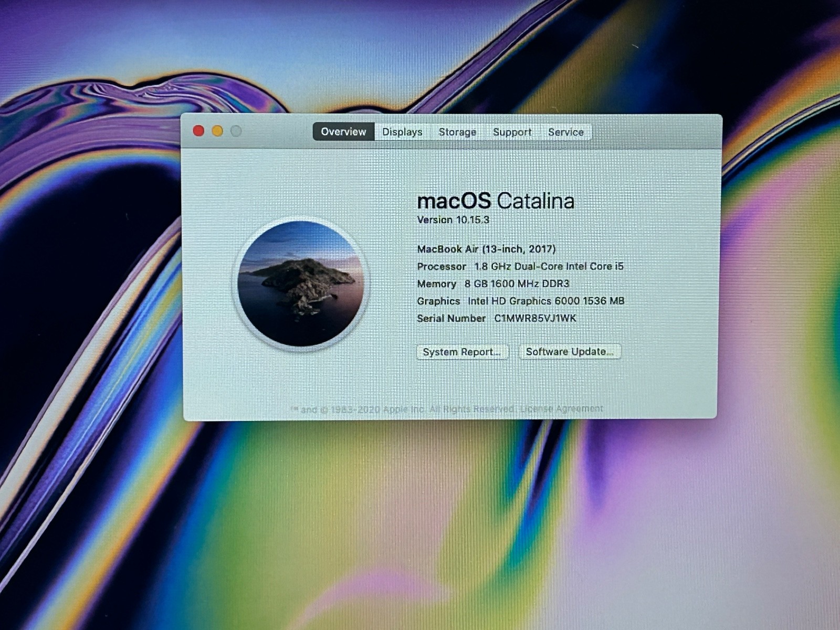The image size is (840, 630).
Task: Close the About This Mac window
Action: click(x=198, y=131)
